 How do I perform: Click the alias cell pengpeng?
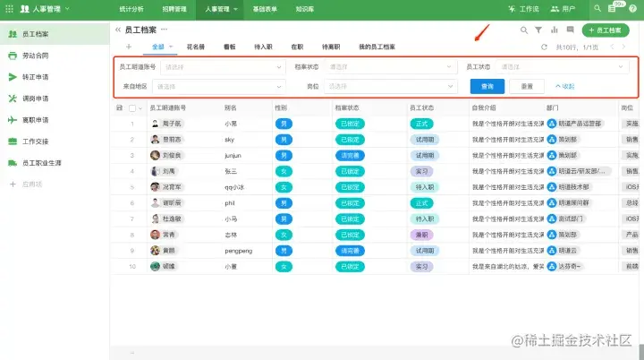pos(239,251)
